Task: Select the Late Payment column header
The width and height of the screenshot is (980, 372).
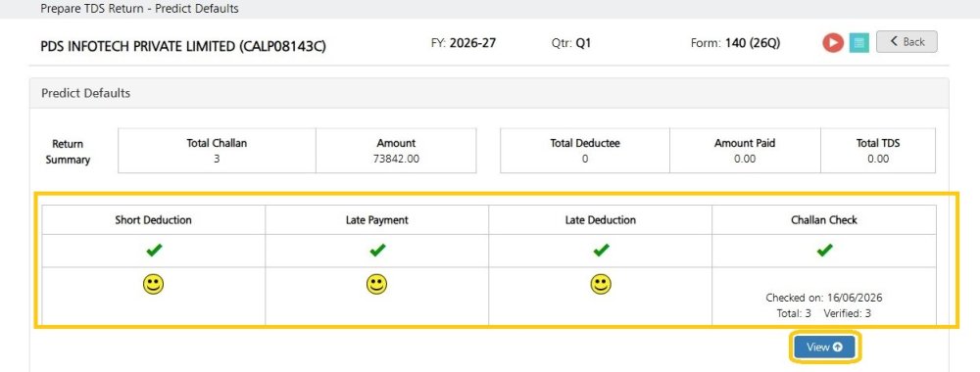Action: click(x=377, y=219)
